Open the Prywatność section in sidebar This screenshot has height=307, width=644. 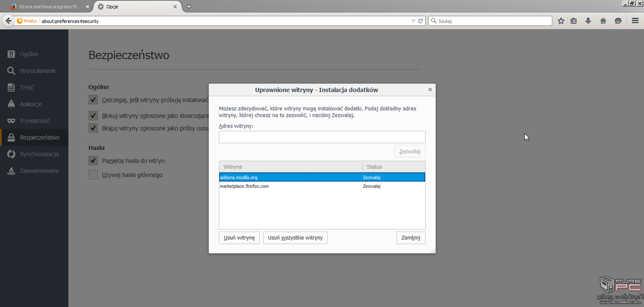34,121
